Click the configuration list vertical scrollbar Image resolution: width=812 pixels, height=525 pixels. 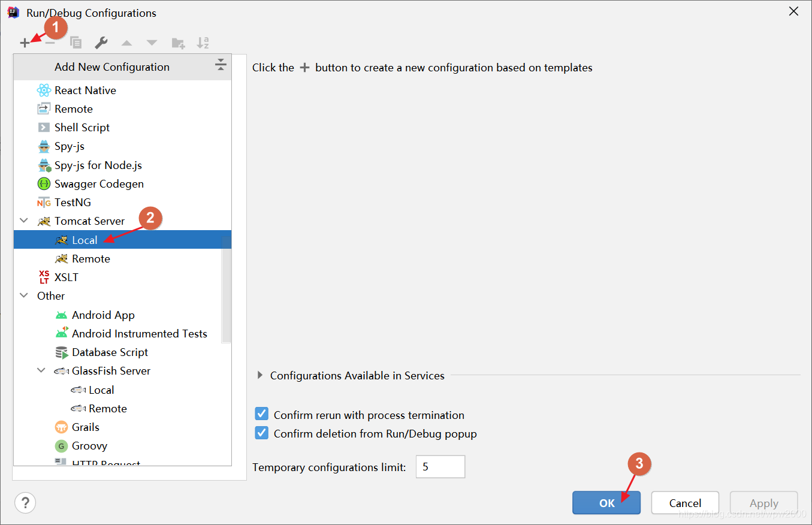coord(226,288)
